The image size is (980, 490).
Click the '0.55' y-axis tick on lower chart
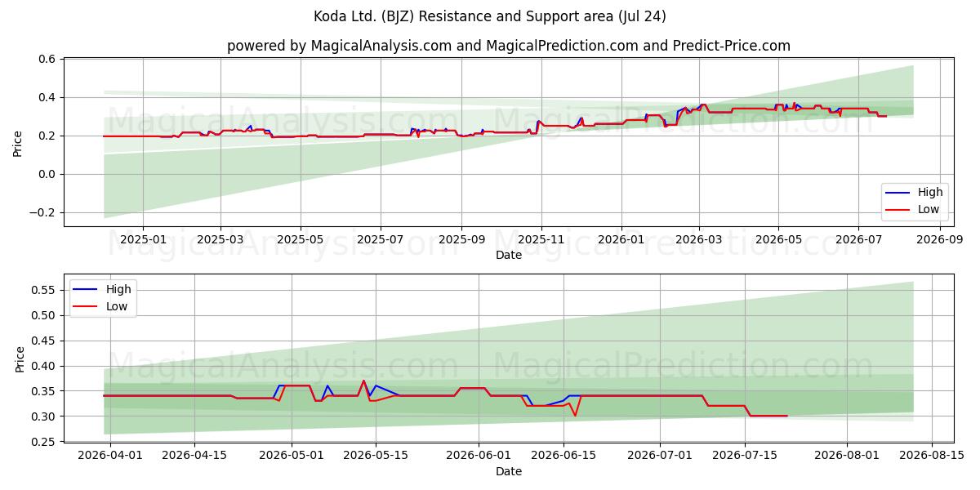(44, 290)
